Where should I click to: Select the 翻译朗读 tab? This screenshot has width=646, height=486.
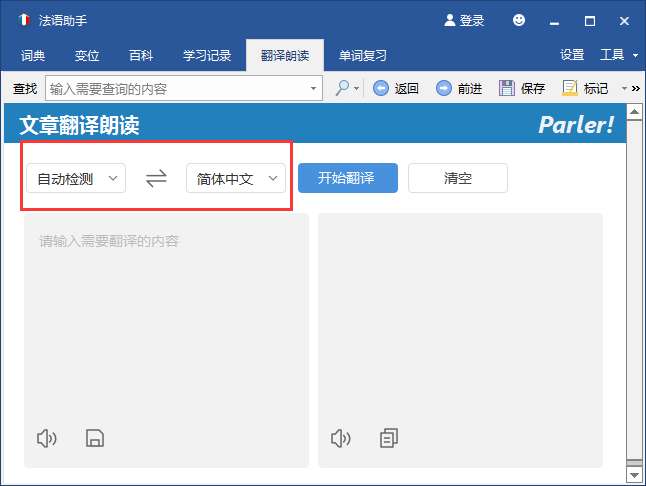285,55
